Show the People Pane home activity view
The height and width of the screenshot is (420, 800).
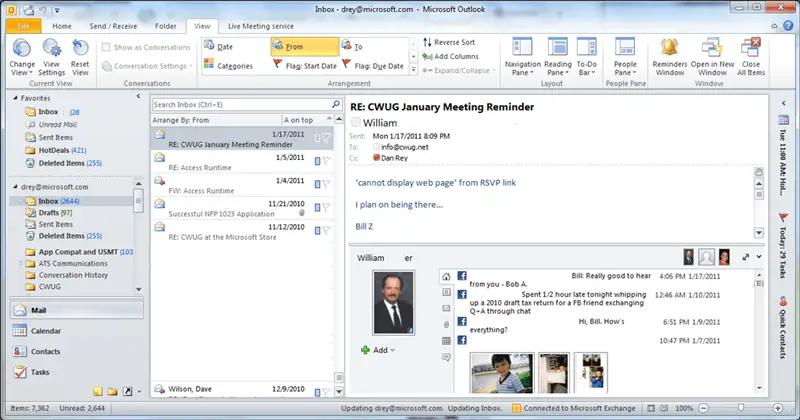coord(446,277)
